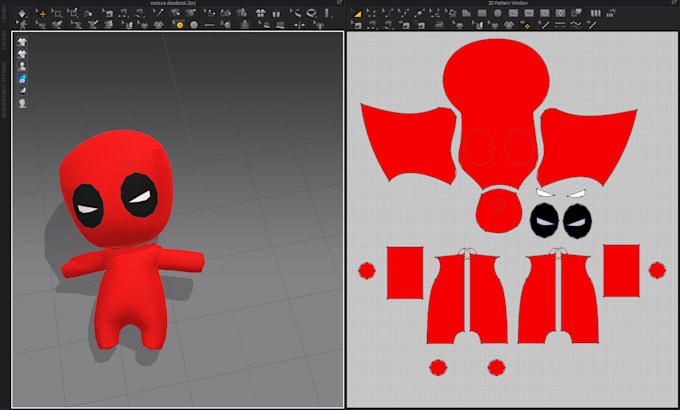Select far-left small red circle pattern
Image resolution: width=680 pixels, height=410 pixels.
(366, 270)
